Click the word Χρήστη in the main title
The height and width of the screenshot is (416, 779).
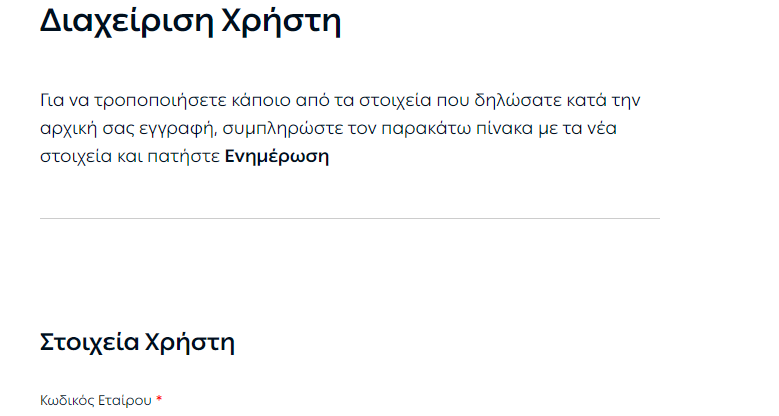pos(281,22)
